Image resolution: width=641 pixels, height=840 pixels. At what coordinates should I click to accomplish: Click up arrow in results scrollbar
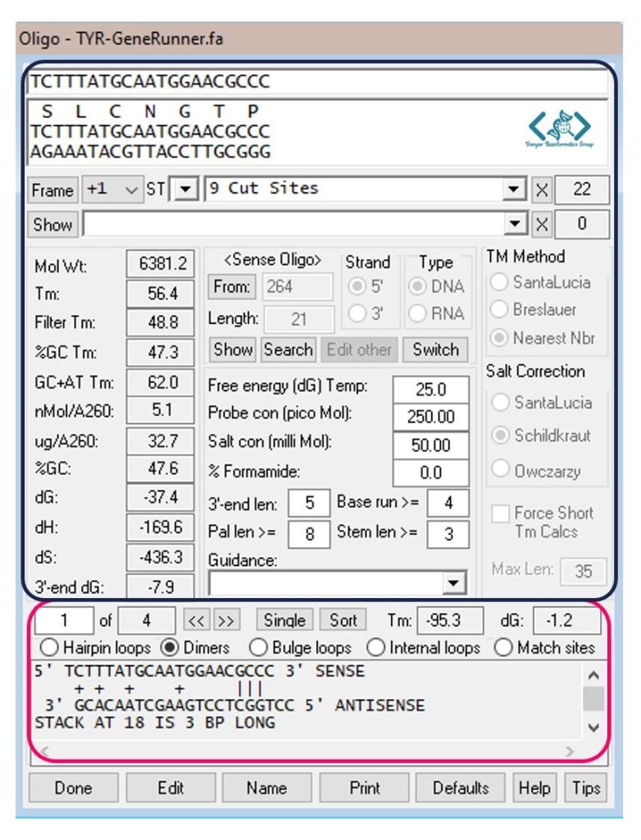point(593,676)
